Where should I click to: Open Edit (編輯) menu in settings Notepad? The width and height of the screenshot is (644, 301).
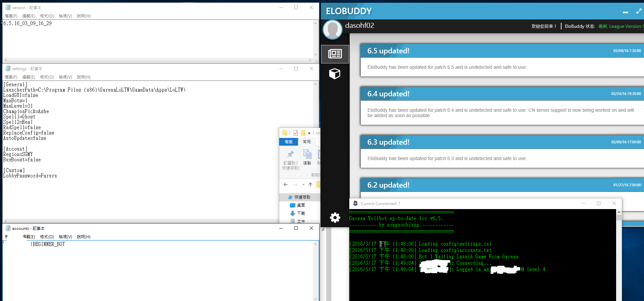(x=29, y=77)
